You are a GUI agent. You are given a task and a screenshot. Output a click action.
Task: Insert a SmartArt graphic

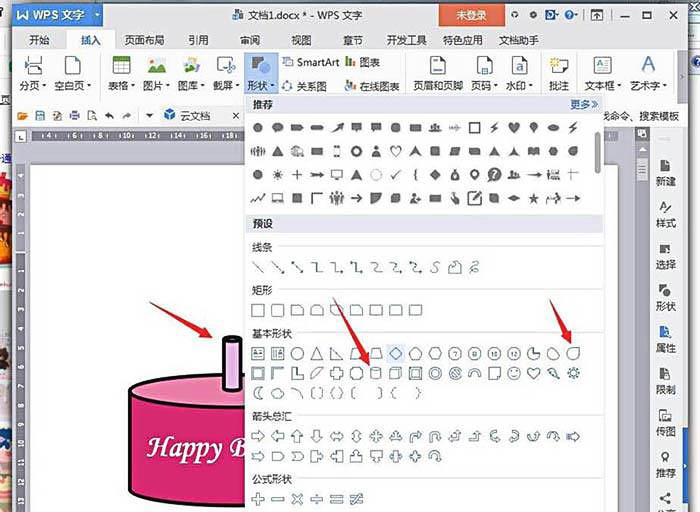pos(312,62)
